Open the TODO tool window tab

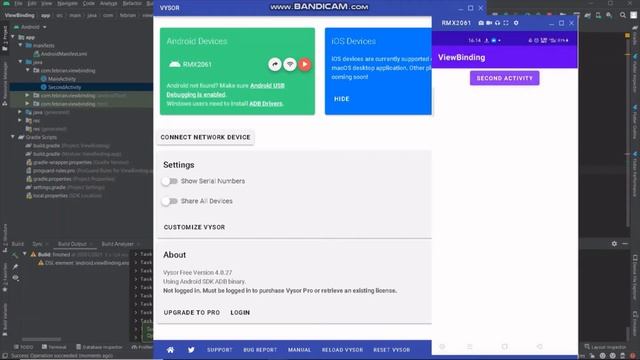click(x=23, y=347)
